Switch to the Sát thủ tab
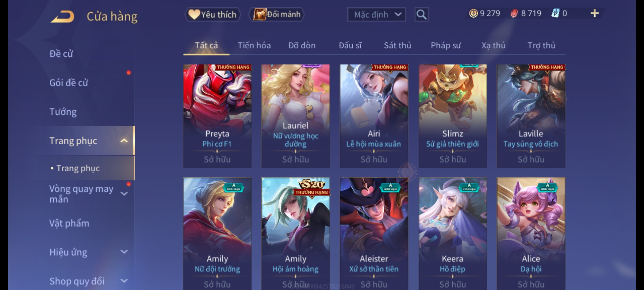Image resolution: width=644 pixels, height=290 pixels. [x=397, y=45]
